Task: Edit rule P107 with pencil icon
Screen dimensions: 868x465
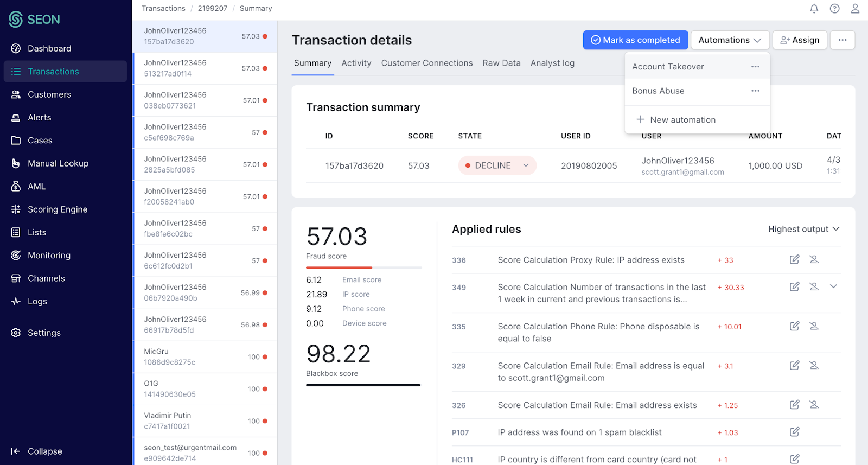Action: [794, 432]
